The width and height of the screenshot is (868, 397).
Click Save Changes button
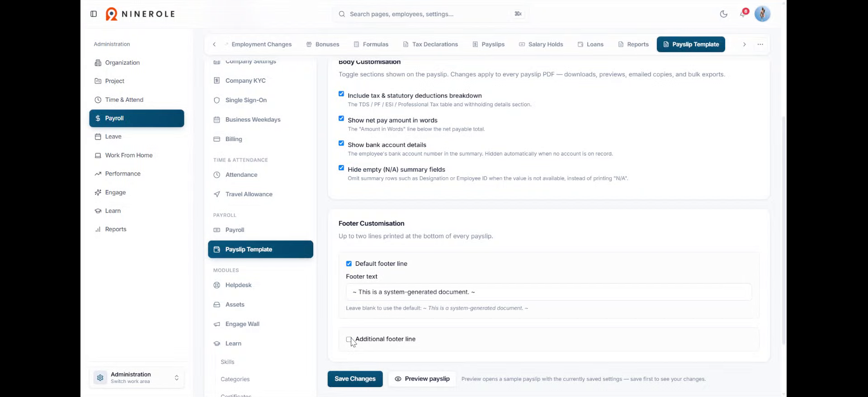(x=355, y=379)
